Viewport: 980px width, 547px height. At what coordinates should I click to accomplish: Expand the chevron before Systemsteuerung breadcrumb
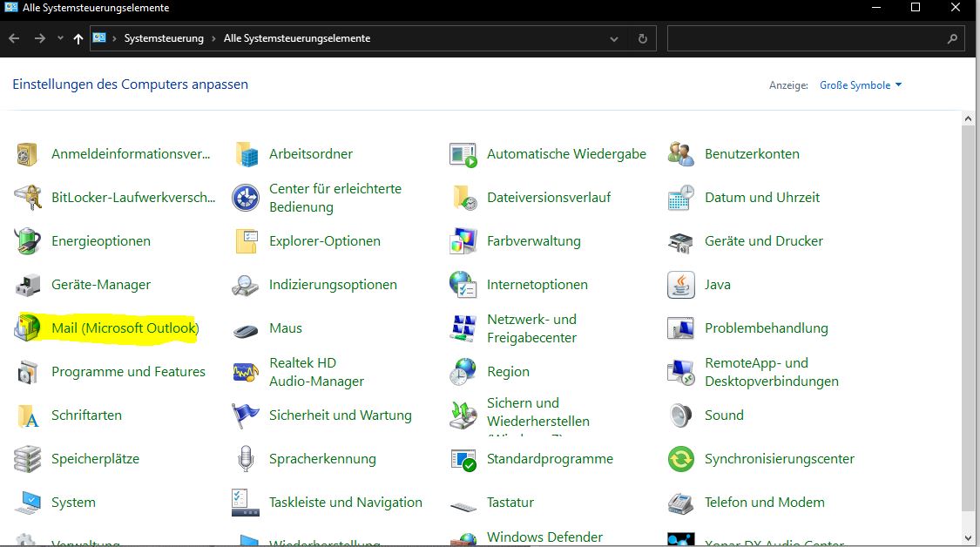[114, 38]
